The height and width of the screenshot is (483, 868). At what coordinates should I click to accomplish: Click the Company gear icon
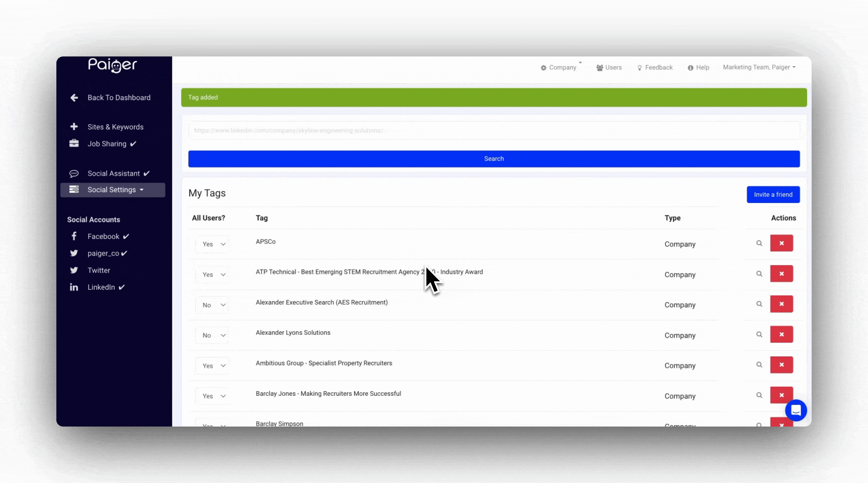[543, 68]
